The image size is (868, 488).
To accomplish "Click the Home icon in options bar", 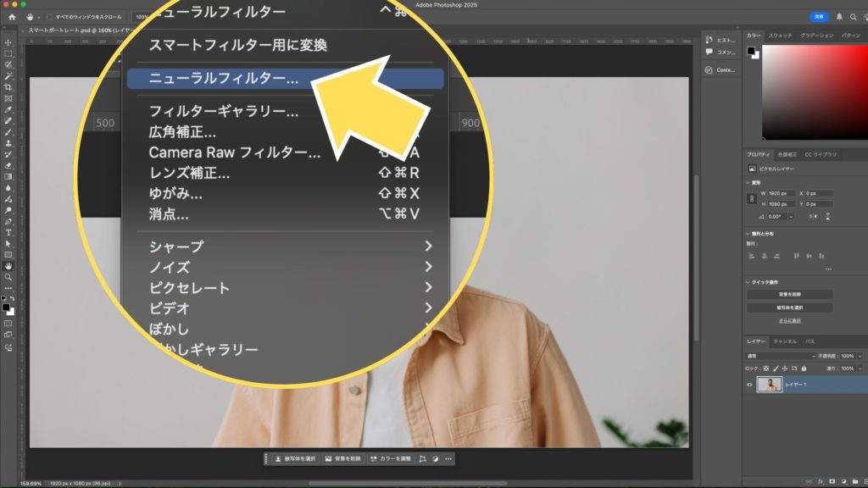I will (x=12, y=17).
